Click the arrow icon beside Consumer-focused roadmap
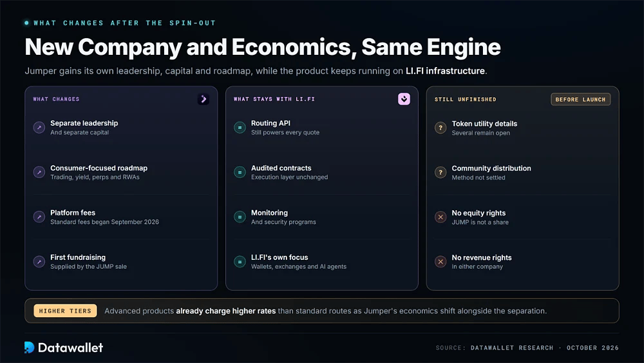 coord(39,172)
